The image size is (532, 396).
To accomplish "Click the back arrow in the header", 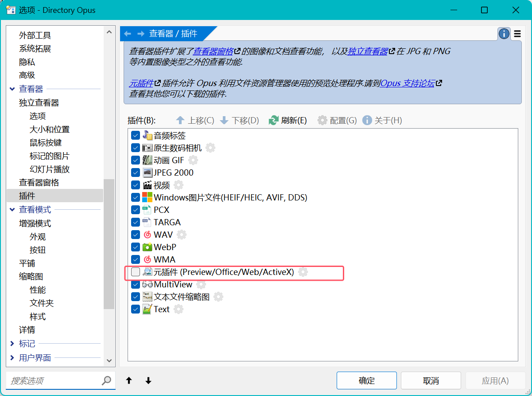I will click(x=128, y=34).
